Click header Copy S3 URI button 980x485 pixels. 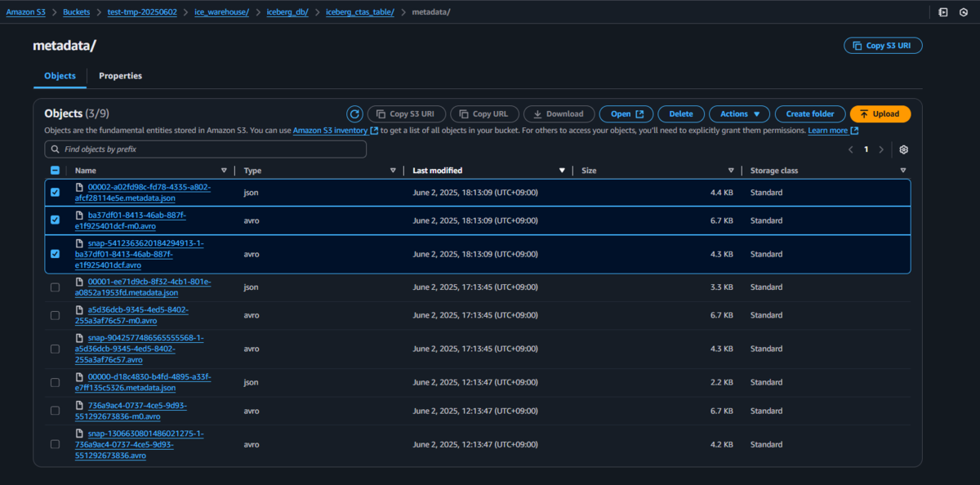point(883,46)
